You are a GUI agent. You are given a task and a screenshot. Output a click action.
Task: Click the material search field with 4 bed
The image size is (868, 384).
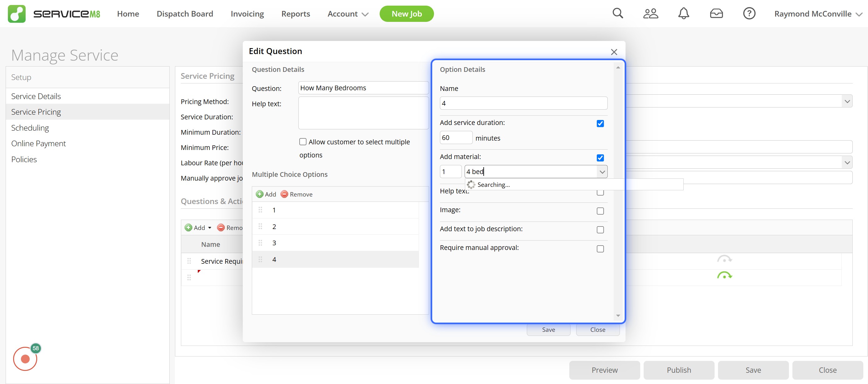pos(531,172)
